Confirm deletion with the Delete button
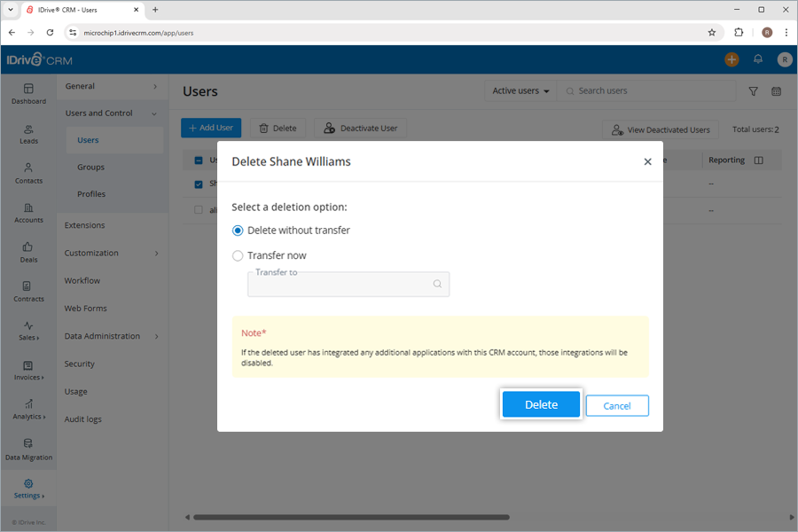This screenshot has height=532, width=798. click(540, 404)
